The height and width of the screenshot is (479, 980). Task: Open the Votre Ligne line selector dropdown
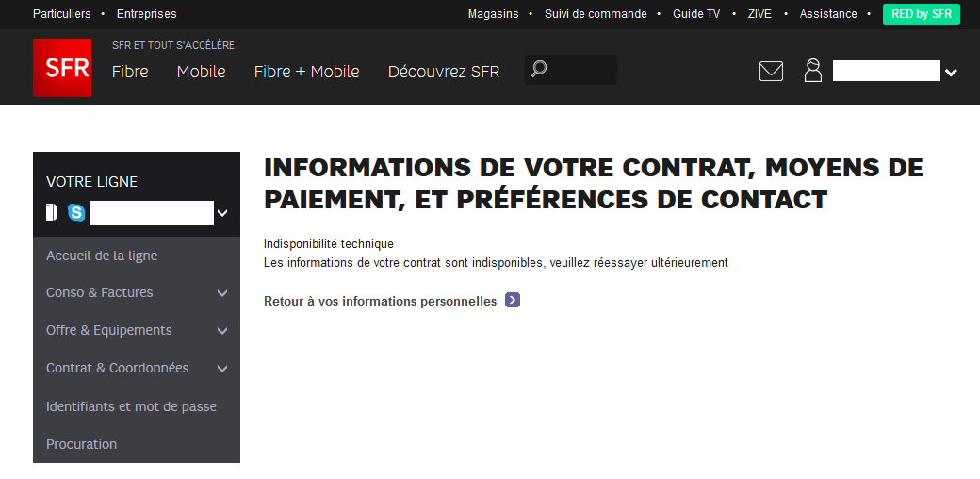(222, 213)
